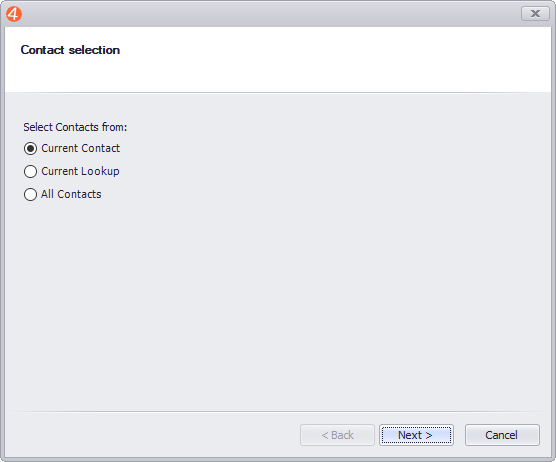The height and width of the screenshot is (462, 556).
Task: Click the < arrow on the Back button
Action: point(325,435)
